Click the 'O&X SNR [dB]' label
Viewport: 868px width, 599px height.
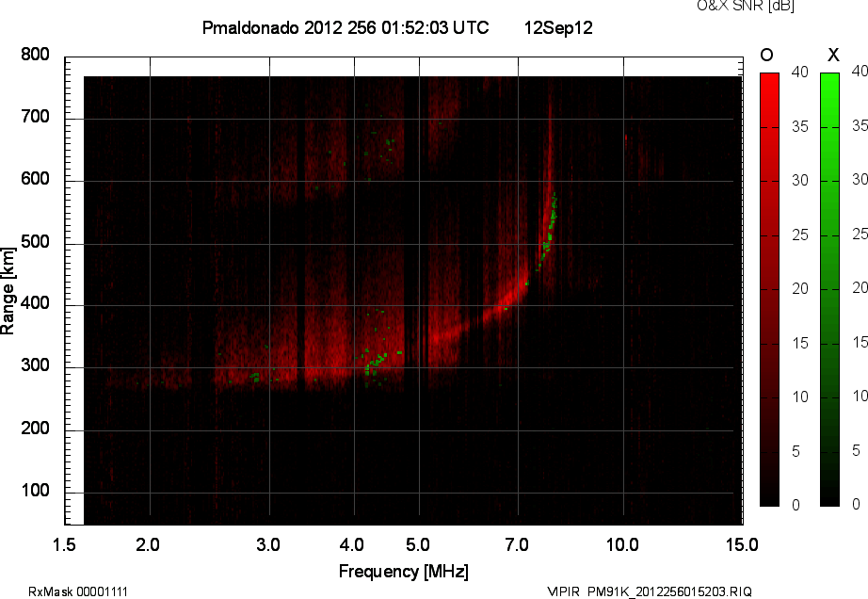coord(746,6)
